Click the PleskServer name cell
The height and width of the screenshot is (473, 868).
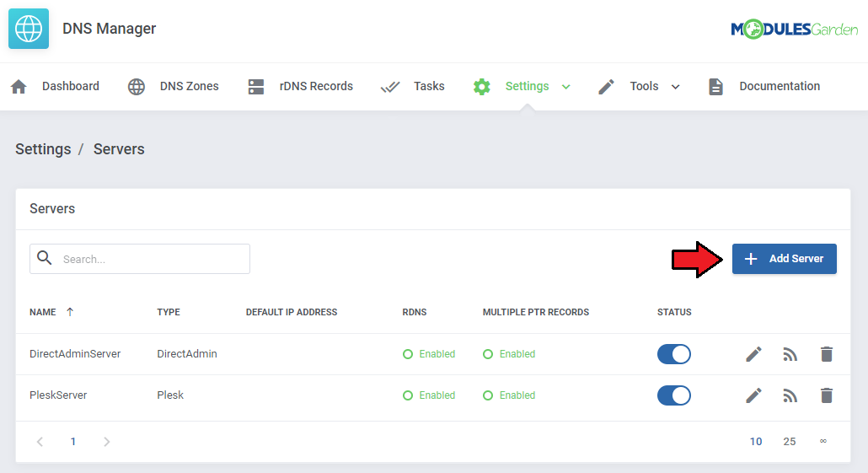coord(58,395)
